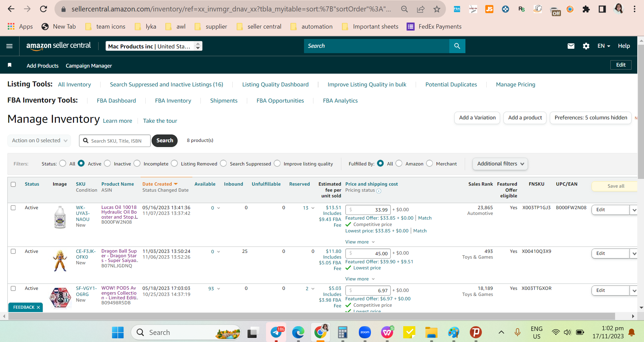Click the pricing status info icon

379,191
